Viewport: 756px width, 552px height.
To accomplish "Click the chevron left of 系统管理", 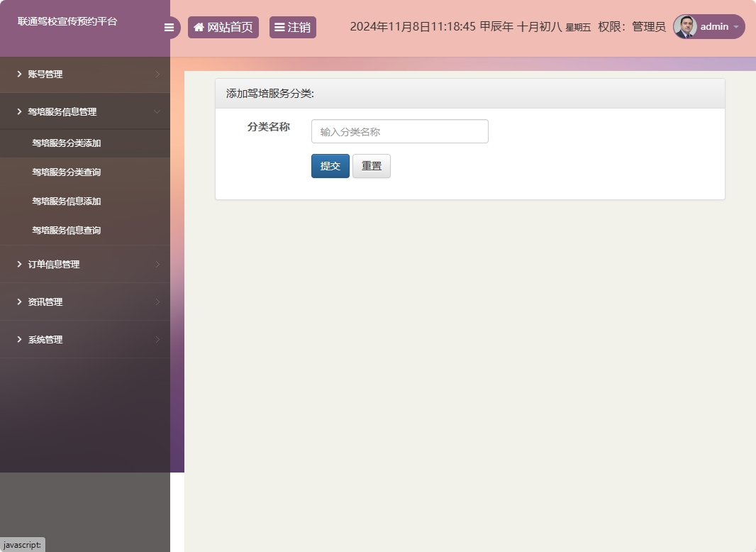I will (x=19, y=339).
